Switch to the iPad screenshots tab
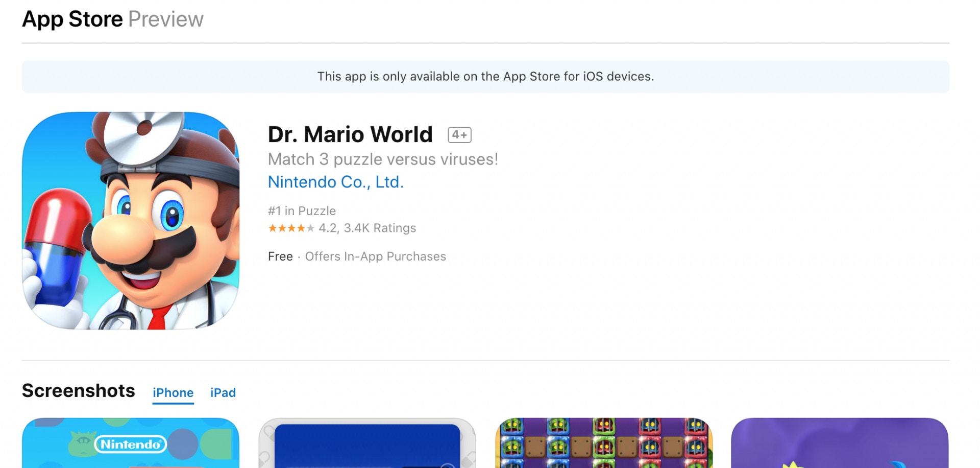The width and height of the screenshot is (980, 468). (223, 393)
